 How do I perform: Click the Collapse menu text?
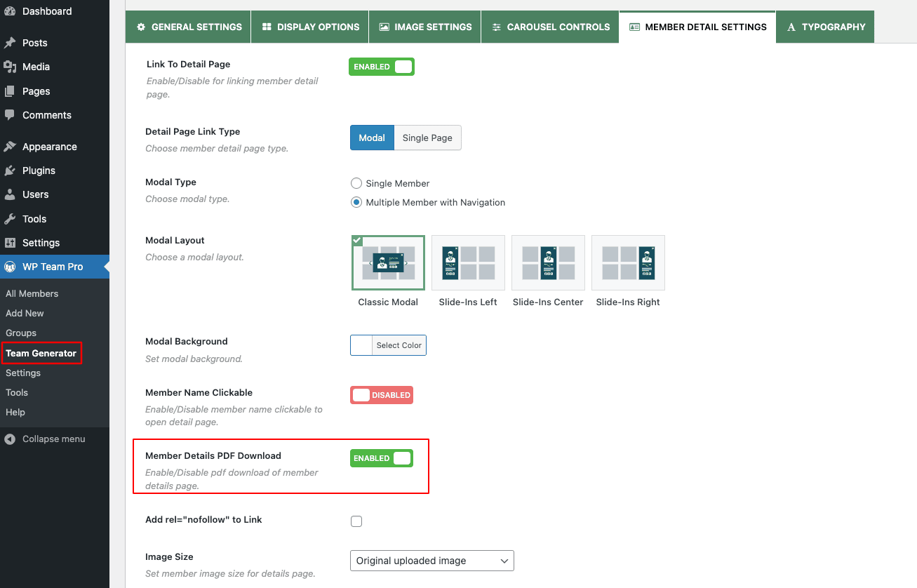click(54, 439)
